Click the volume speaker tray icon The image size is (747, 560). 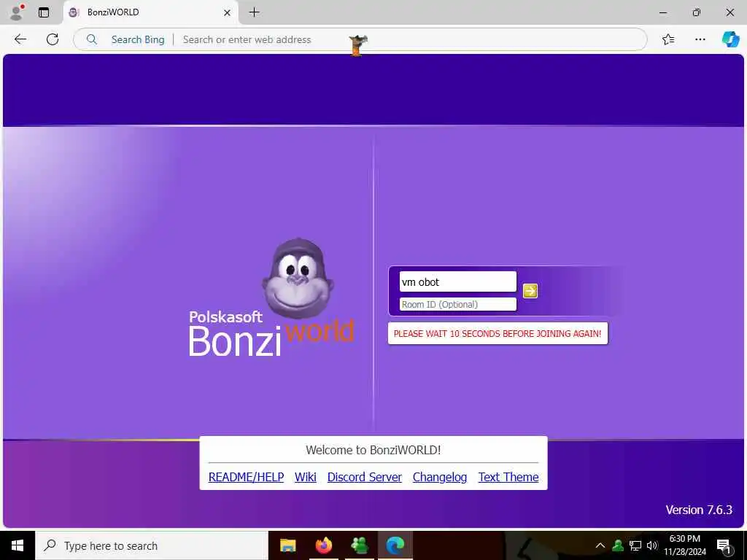point(652,545)
